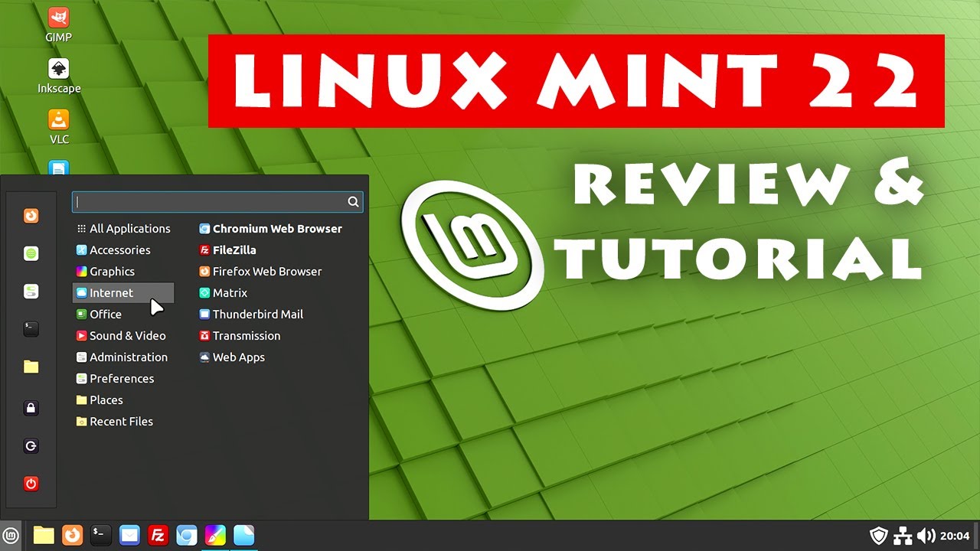Open the 20:04 clock calendar
The width and height of the screenshot is (980, 551).
955,536
